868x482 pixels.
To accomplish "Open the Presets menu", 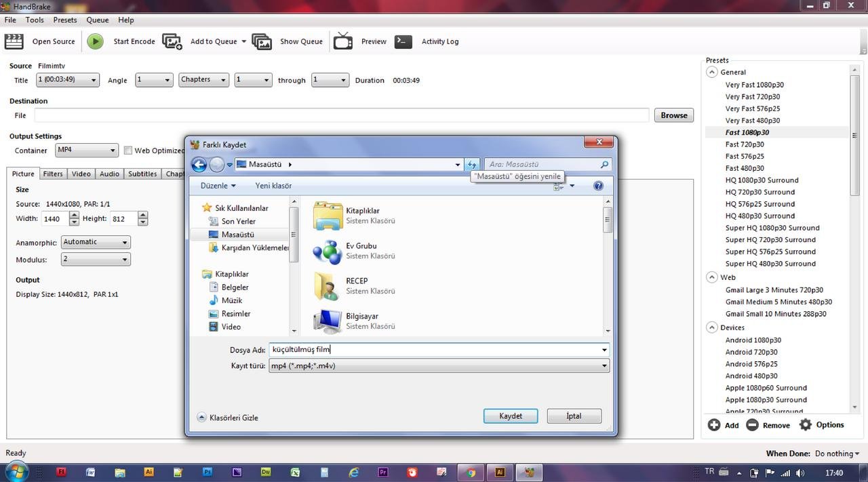I will (65, 20).
